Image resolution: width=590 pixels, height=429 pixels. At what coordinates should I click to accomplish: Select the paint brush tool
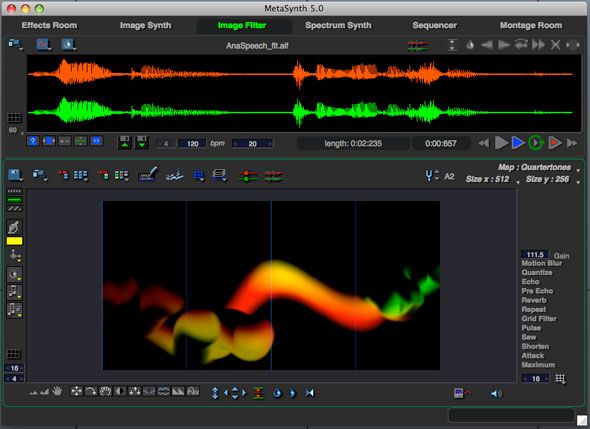[14, 227]
